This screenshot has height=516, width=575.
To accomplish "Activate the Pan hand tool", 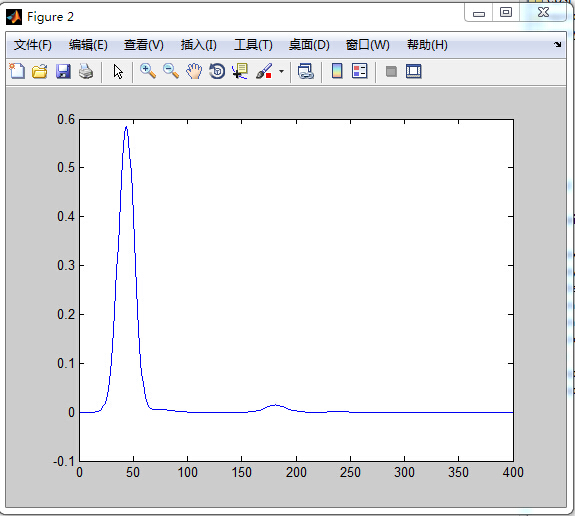I will pyautogui.click(x=194, y=71).
